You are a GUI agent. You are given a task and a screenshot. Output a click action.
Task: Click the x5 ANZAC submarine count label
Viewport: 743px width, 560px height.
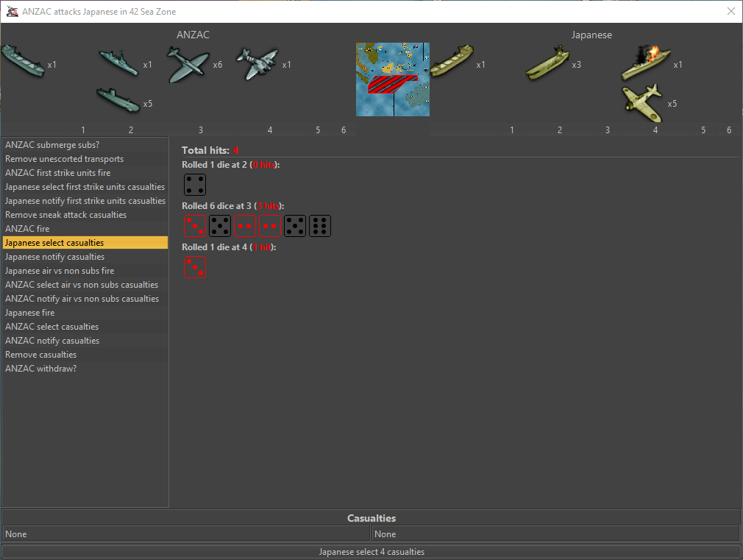tap(147, 103)
